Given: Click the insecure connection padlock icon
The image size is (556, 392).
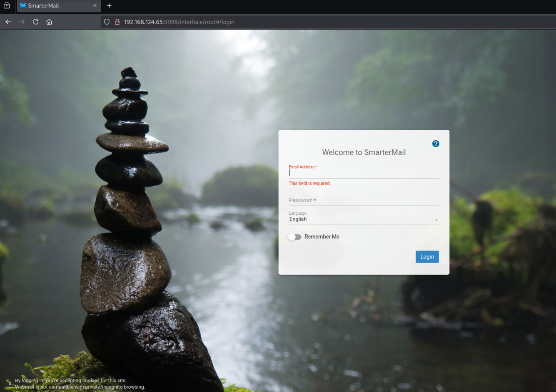Looking at the screenshot, I should [117, 22].
